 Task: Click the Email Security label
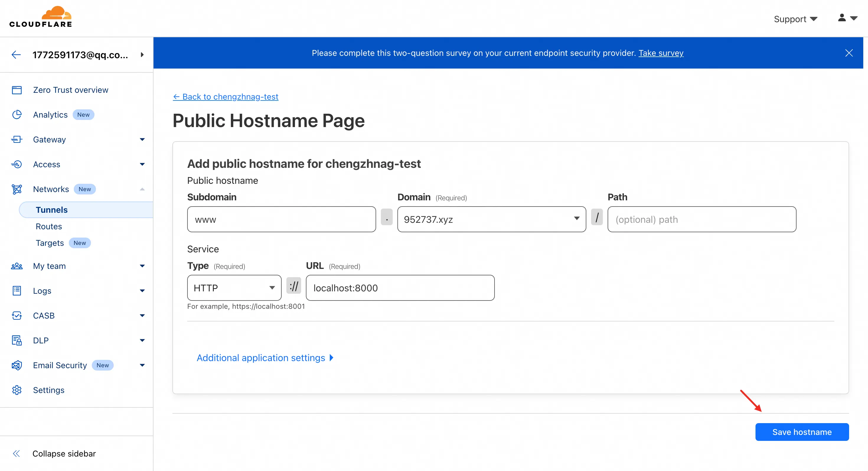point(60,365)
